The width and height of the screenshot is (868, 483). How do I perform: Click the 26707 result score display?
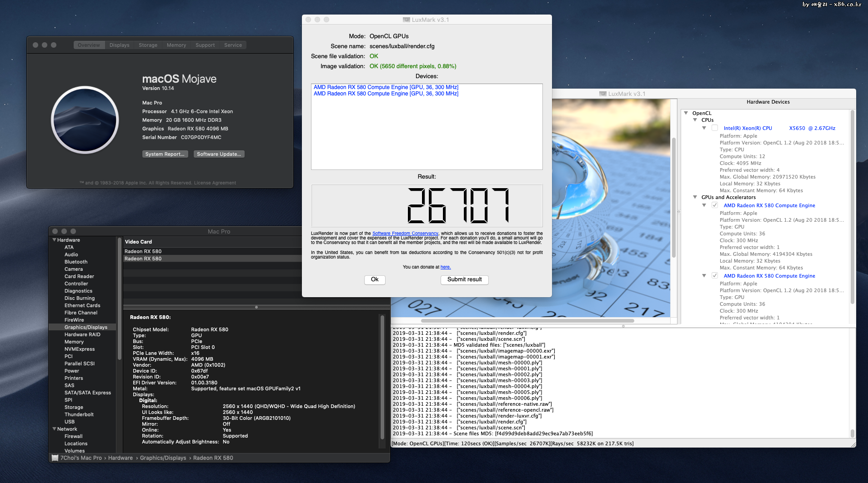426,205
